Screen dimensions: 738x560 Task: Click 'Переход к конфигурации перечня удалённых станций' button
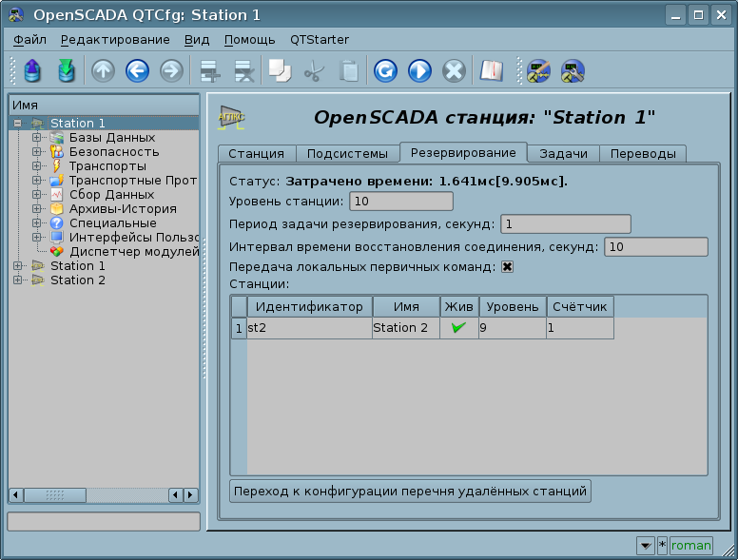point(411,491)
